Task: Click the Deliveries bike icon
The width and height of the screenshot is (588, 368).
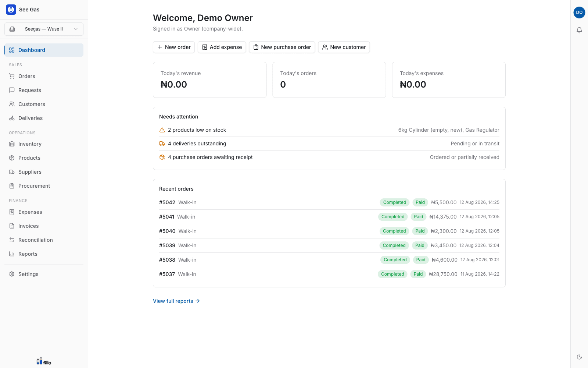Action: coord(12,118)
